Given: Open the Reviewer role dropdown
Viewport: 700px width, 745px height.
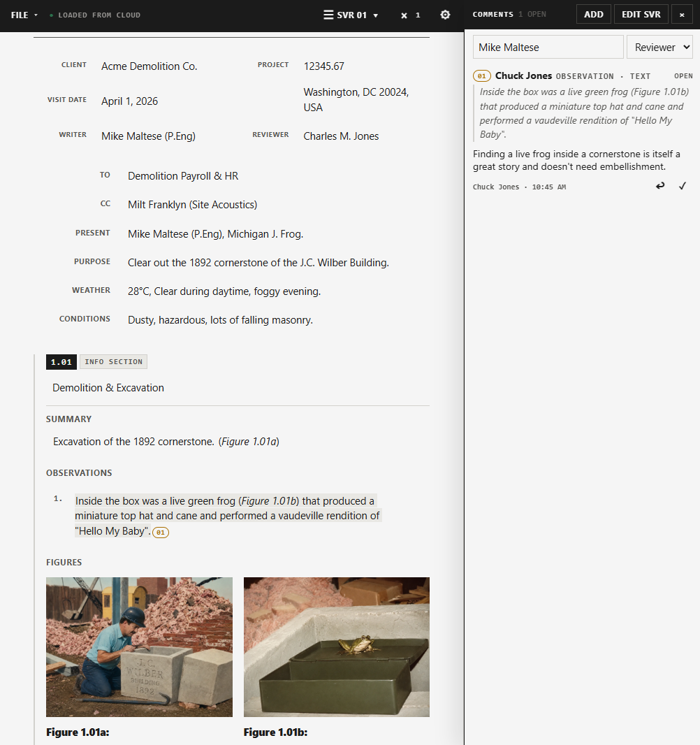Looking at the screenshot, I should (659, 47).
